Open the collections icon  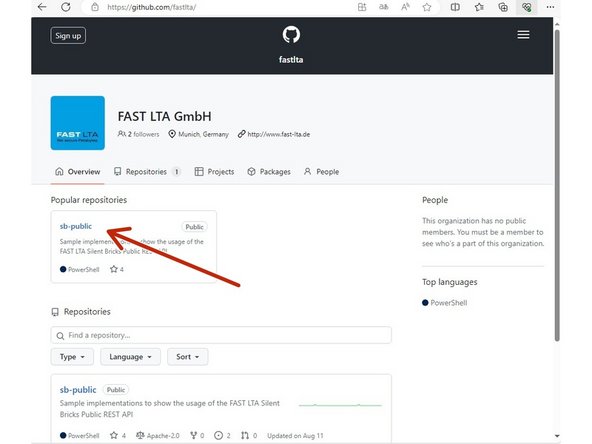[503, 7]
